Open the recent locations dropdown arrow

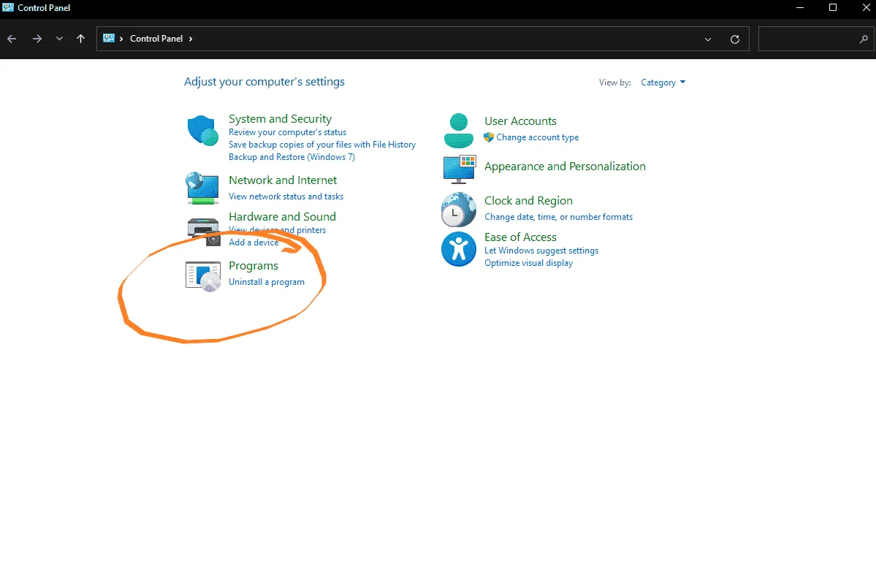click(59, 39)
